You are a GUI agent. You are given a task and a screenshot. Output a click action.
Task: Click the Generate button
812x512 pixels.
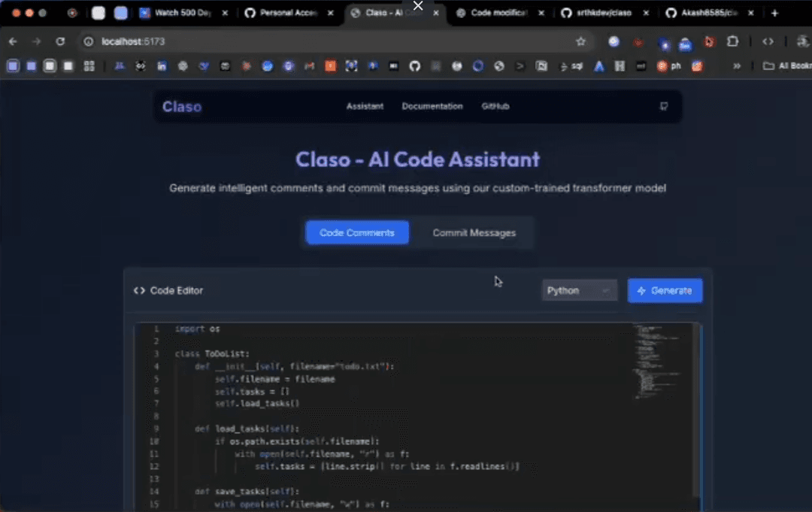click(665, 291)
